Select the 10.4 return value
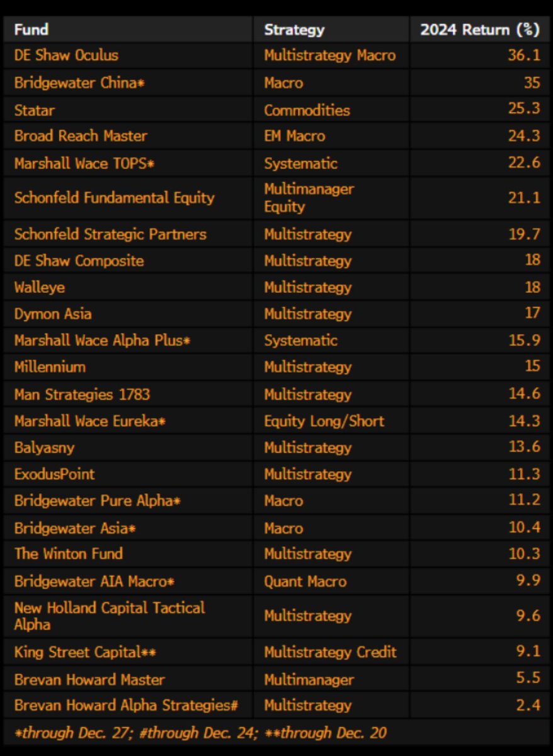The height and width of the screenshot is (756, 553). (x=524, y=527)
